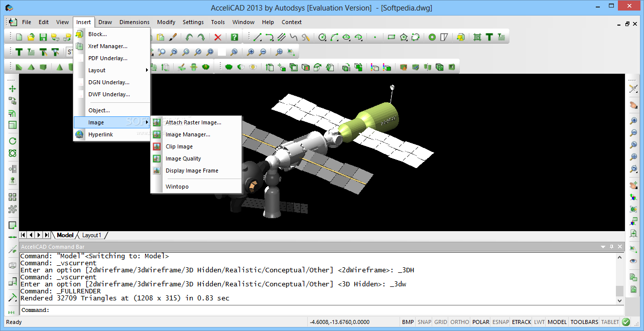The height and width of the screenshot is (331, 644).
Task: Toggle POLAR tracking in status bar
Action: point(481,322)
